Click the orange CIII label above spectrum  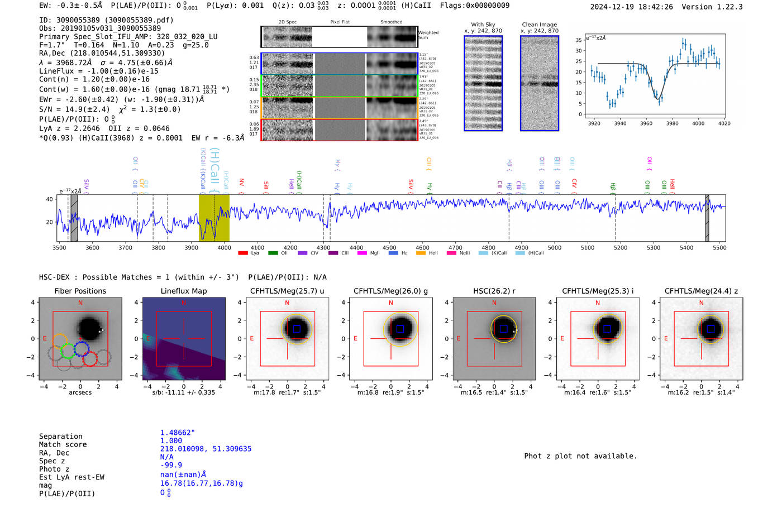pyautogui.click(x=429, y=164)
